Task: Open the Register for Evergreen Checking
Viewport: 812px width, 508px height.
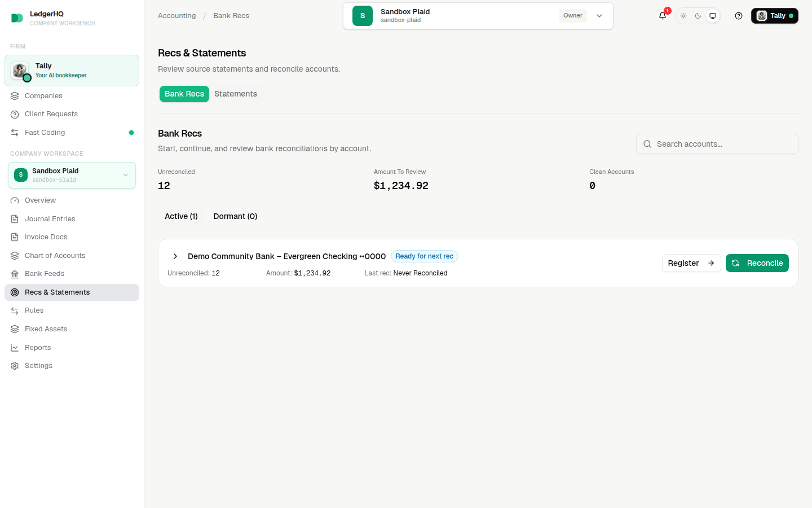Action: (x=691, y=263)
